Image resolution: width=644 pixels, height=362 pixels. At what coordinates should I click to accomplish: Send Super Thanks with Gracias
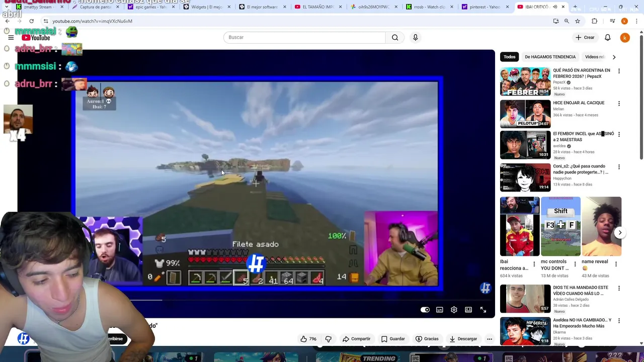point(427,339)
